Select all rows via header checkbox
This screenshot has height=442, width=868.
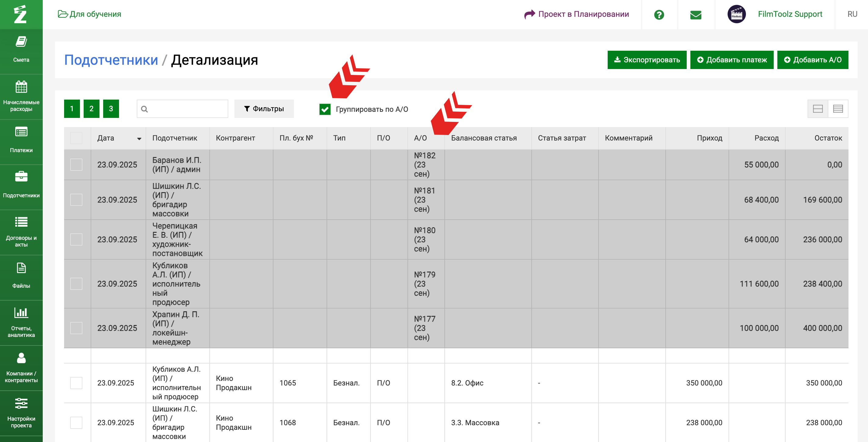coord(76,138)
